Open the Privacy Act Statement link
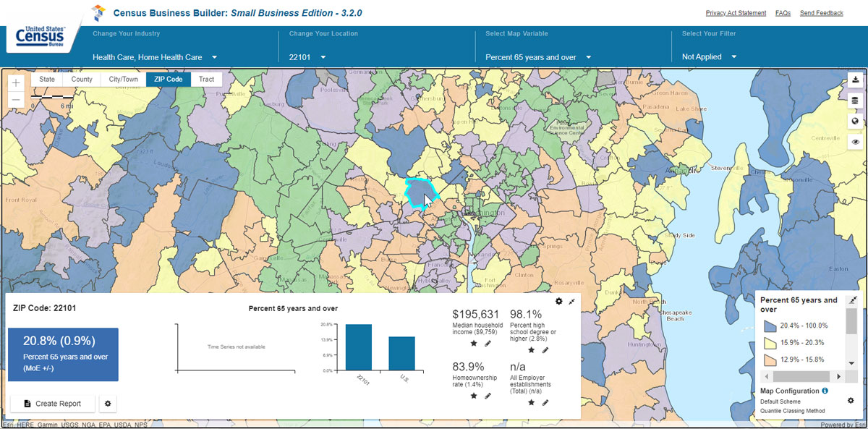The width and height of the screenshot is (868, 429). 735,13
